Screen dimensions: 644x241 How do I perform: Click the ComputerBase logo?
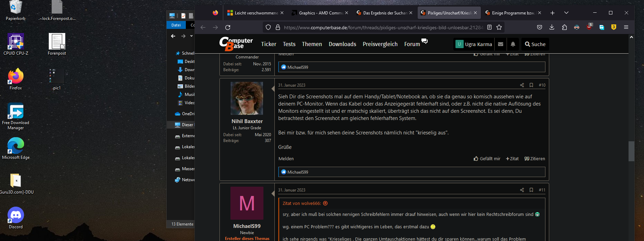pos(236,44)
